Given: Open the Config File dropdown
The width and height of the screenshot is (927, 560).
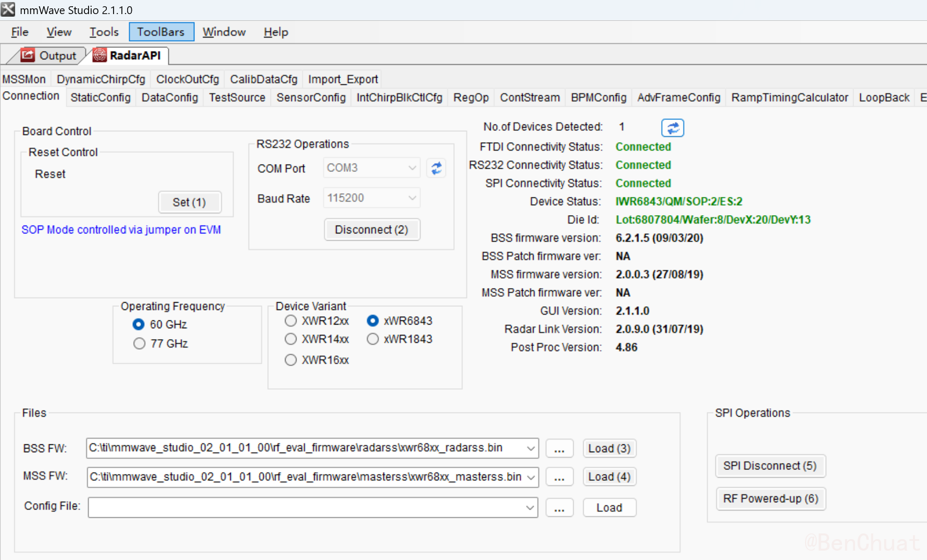Looking at the screenshot, I should click(529, 508).
